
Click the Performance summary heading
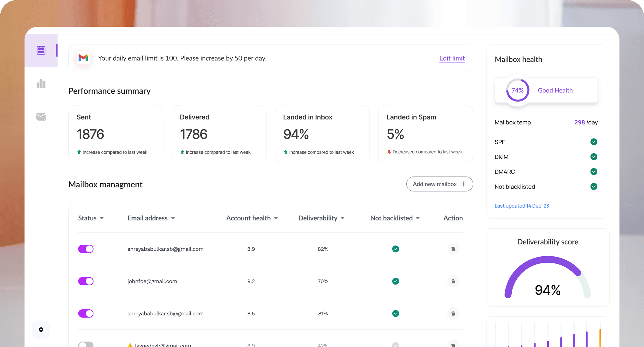coord(109,91)
